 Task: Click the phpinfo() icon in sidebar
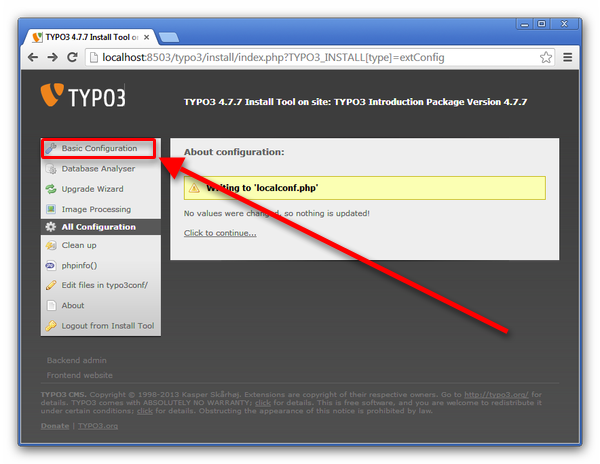click(x=51, y=265)
